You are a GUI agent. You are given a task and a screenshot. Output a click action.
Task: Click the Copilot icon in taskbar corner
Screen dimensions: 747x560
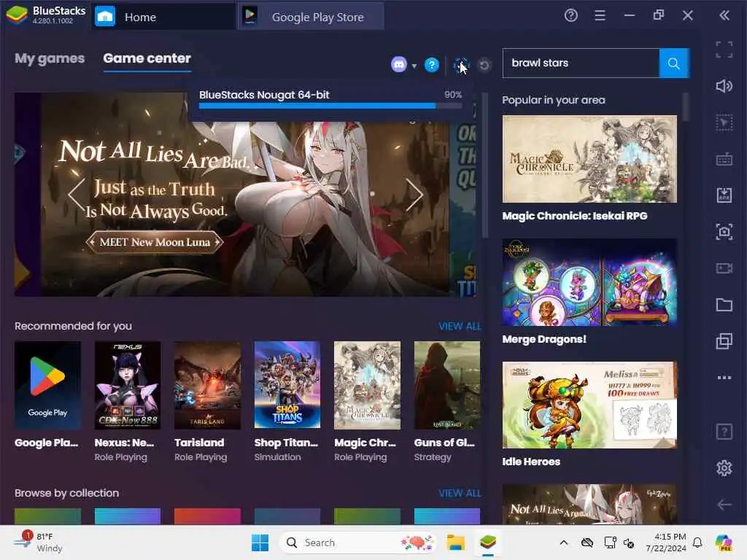(x=724, y=542)
